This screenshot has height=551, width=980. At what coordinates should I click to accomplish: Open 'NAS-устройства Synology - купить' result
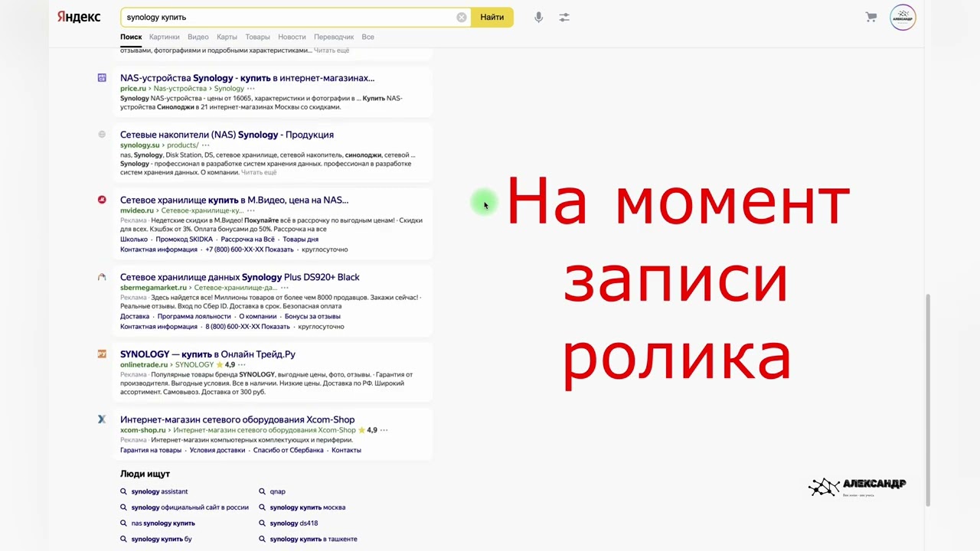tap(247, 78)
